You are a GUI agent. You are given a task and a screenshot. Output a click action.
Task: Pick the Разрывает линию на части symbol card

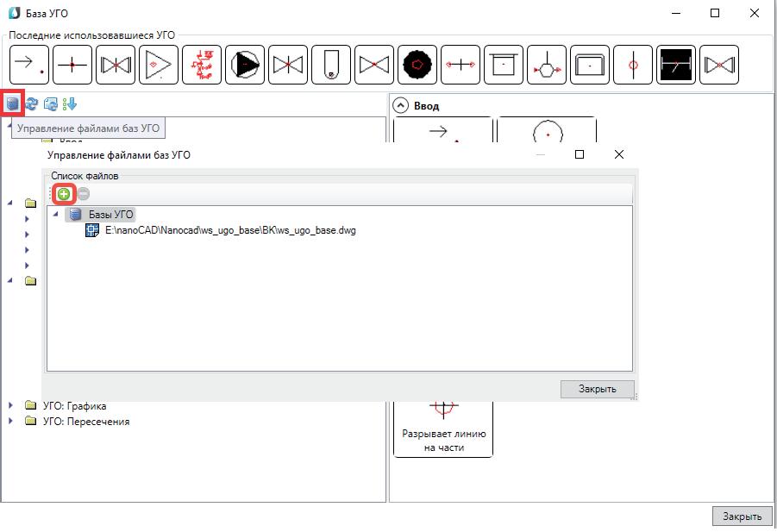(x=443, y=429)
